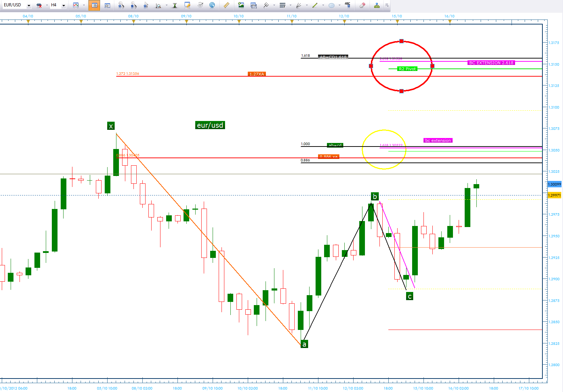Click the '15/10 10:00' bottom time label

[x=423, y=388]
